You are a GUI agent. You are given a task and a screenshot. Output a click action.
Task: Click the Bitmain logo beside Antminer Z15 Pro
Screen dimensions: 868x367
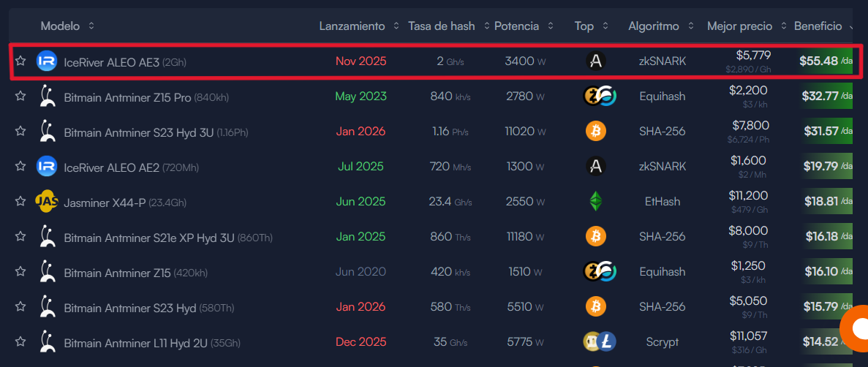point(47,96)
